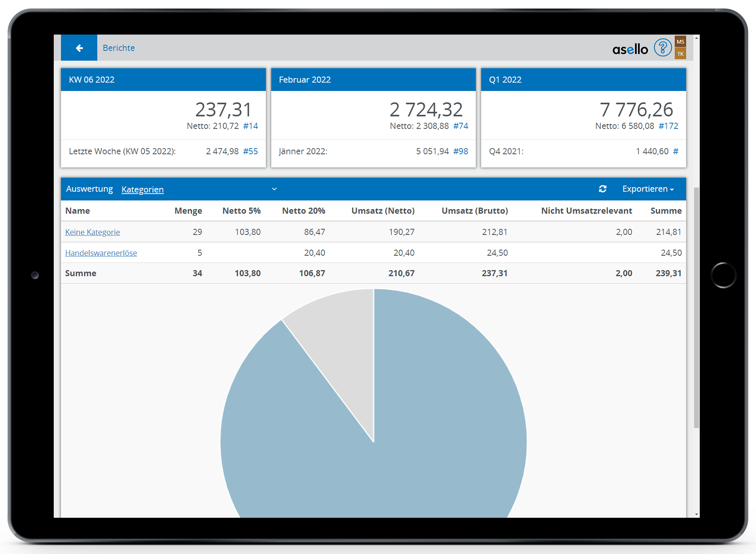Open receipts #98 for Jänner 2022
This screenshot has width=756, height=554.
coord(460,152)
